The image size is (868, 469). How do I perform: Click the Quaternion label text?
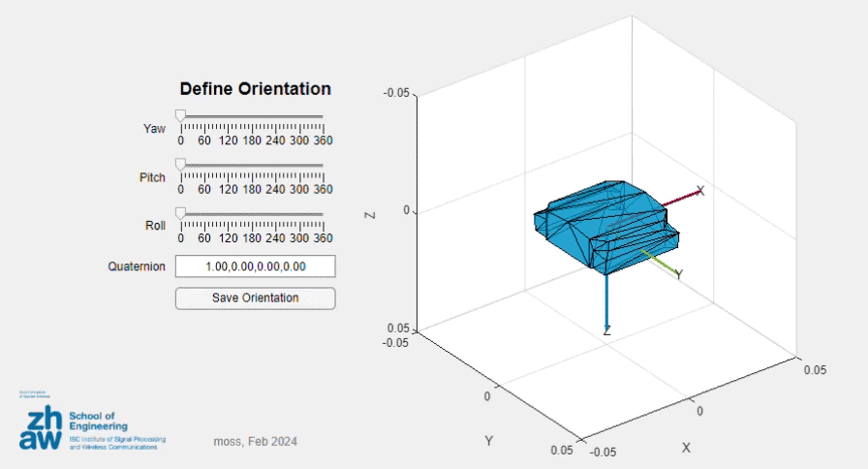(x=137, y=266)
